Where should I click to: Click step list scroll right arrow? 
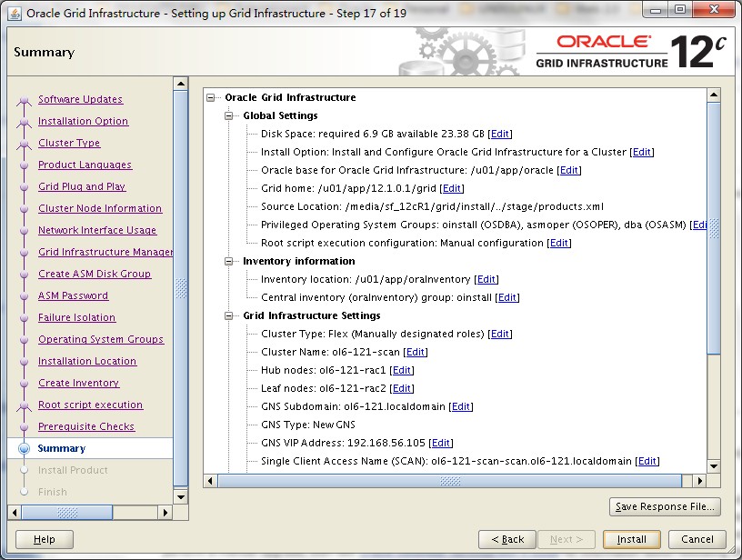click(x=165, y=512)
